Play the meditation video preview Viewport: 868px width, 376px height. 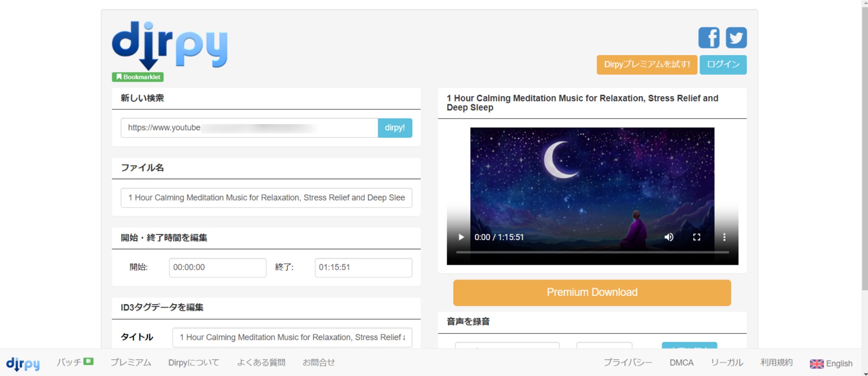[461, 237]
